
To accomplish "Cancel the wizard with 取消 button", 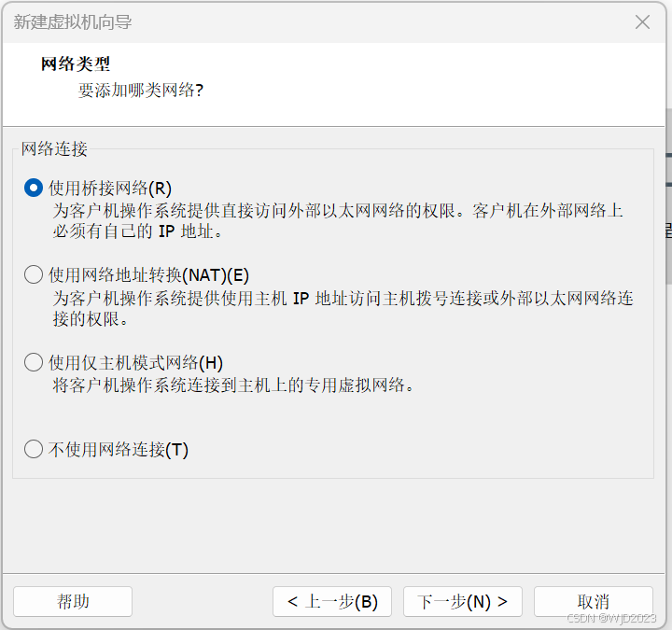I will [594, 602].
